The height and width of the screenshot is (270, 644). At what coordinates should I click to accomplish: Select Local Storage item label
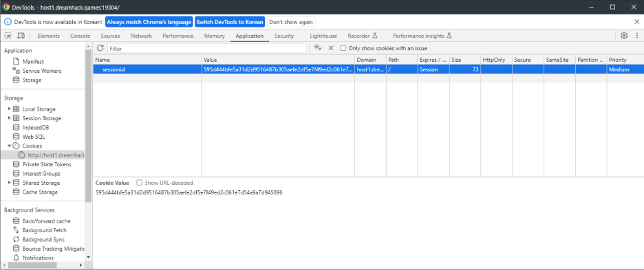[39, 109]
